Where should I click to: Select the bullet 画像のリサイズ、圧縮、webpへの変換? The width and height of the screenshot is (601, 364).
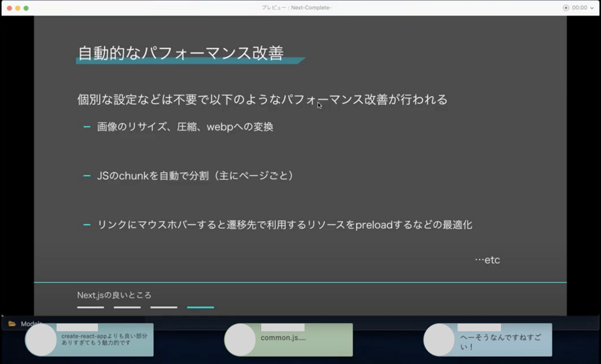click(x=185, y=126)
